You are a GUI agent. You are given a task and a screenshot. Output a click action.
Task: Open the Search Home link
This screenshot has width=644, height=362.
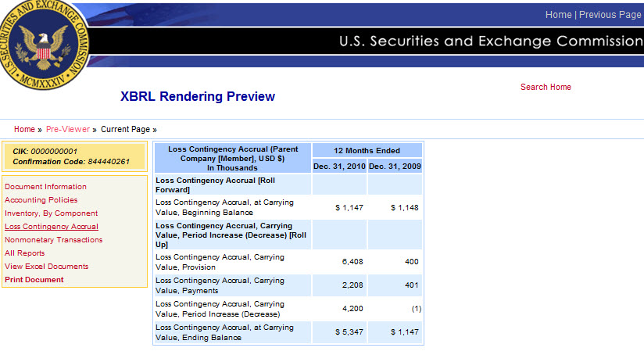[x=546, y=87]
